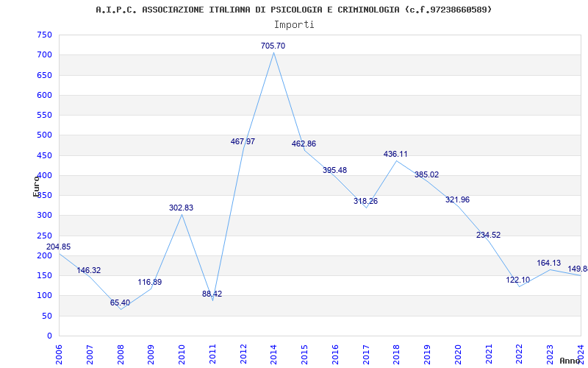Click the 2015 x-axis year label
Screen dimensions: 588x368
click(x=304, y=355)
